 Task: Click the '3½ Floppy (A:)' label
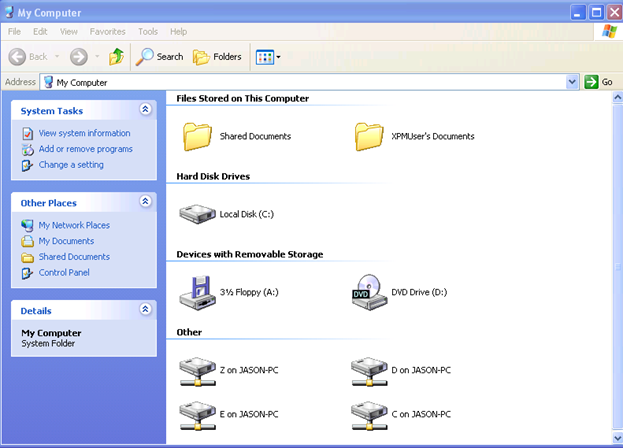click(249, 292)
